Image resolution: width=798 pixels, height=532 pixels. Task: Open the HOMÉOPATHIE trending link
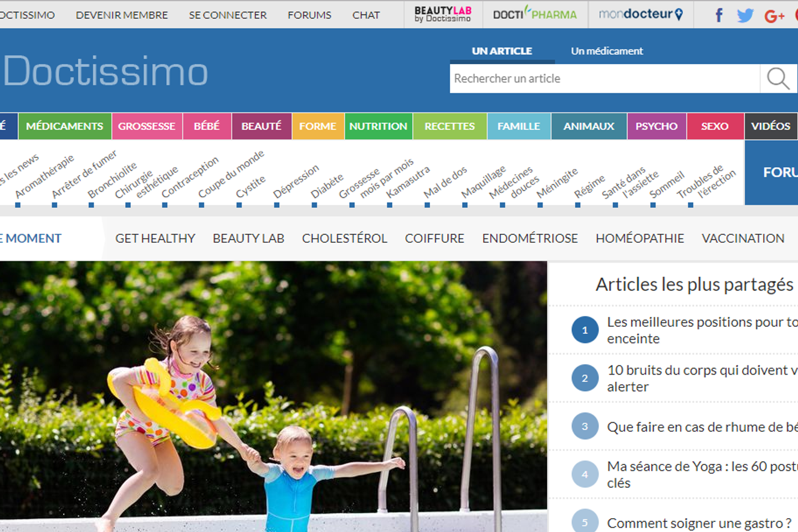pyautogui.click(x=640, y=238)
